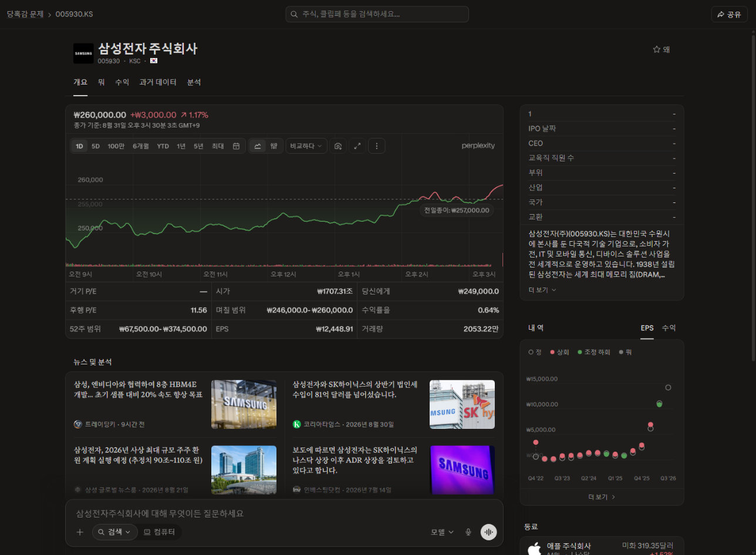The height and width of the screenshot is (555, 756).
Task: Click the star watchlist icon
Action: click(657, 49)
